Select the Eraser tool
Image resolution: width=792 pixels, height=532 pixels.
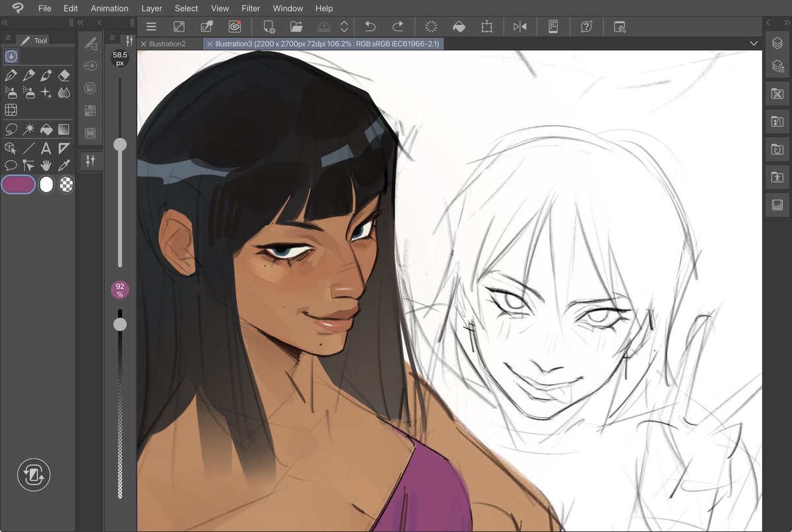[64, 75]
